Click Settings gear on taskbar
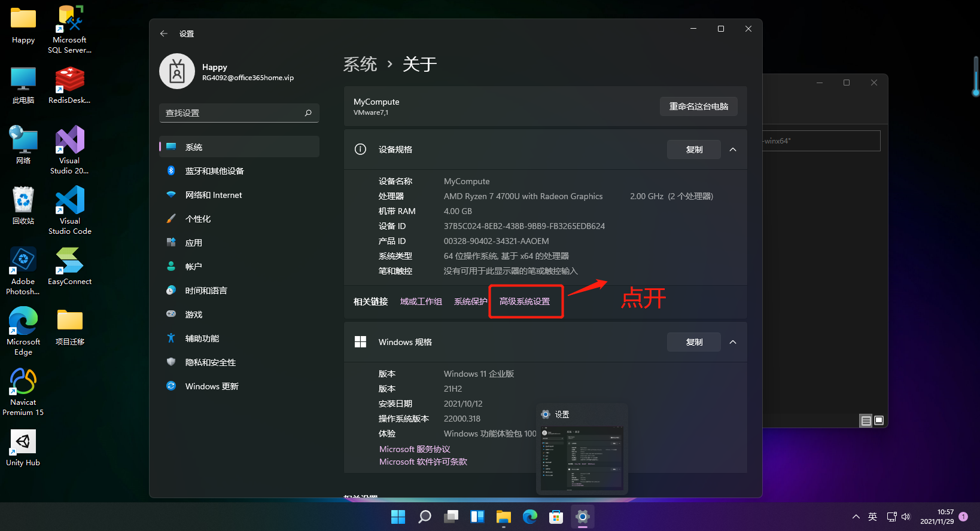Screen dimensions: 980x531 (582, 517)
